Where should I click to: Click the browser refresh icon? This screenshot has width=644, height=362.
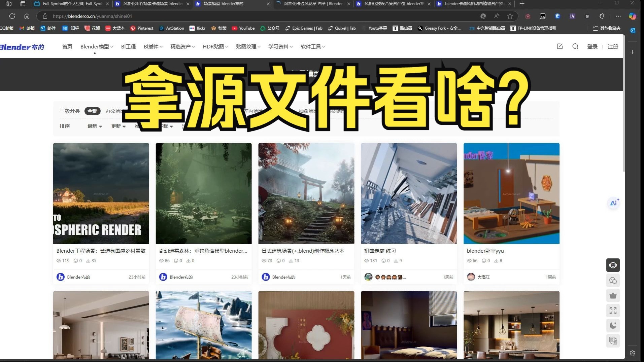[12, 16]
